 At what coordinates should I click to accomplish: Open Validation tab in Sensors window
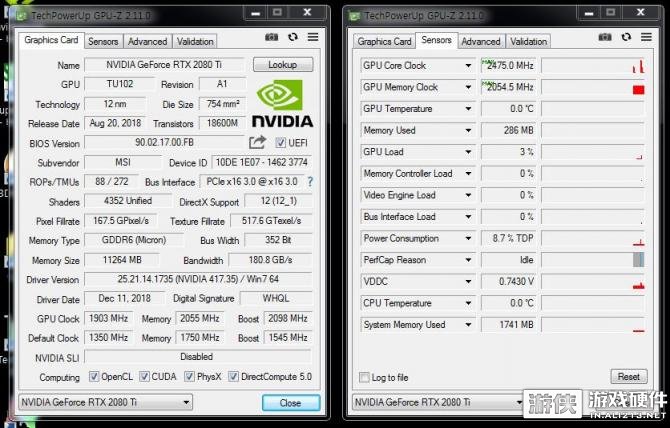pos(528,41)
